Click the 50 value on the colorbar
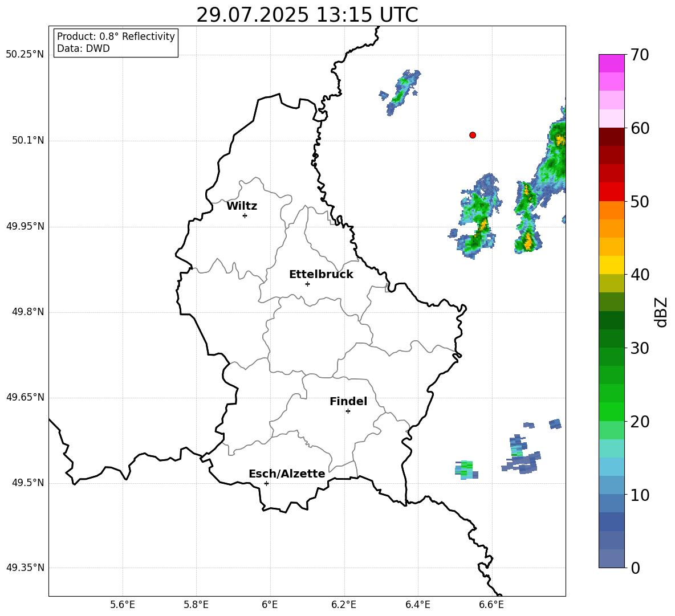Viewport: 675px width, 616px height. click(x=640, y=201)
